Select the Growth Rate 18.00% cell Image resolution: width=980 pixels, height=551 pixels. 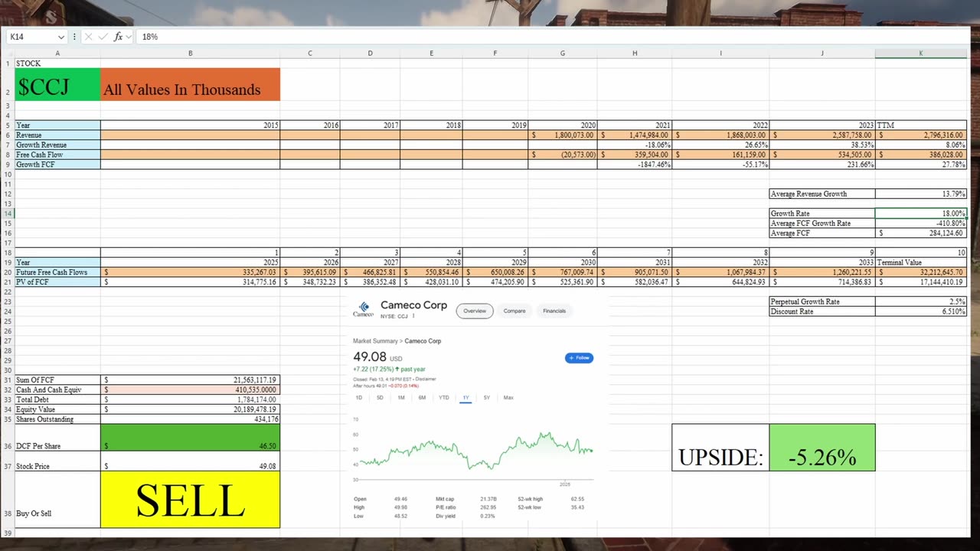pyautogui.click(x=921, y=214)
